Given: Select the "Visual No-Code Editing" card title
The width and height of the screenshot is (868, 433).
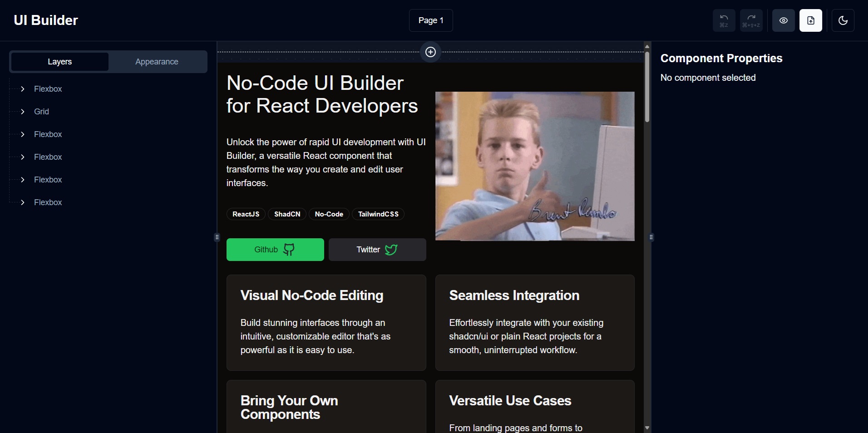Looking at the screenshot, I should 312,295.
